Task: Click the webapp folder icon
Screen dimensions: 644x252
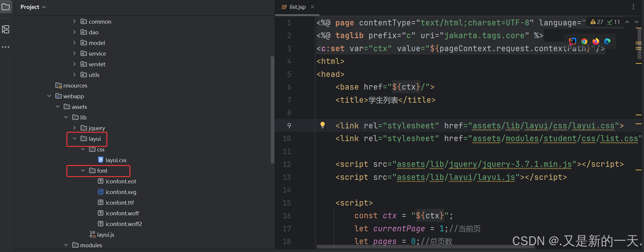Action: 58,96
